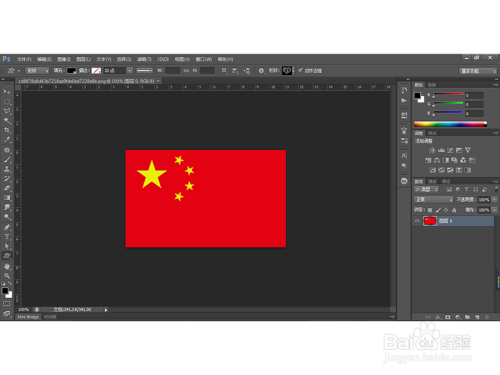Open the Image menu
The width and height of the screenshot is (500, 375).
pyautogui.click(x=64, y=59)
